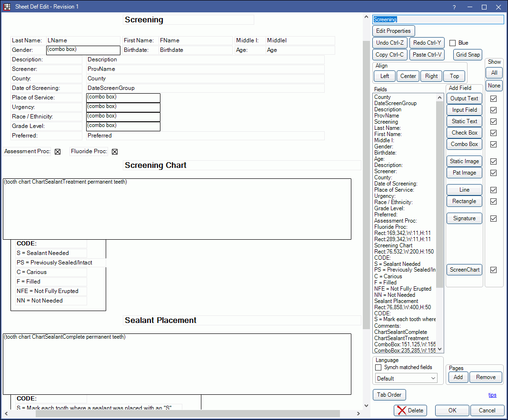Click the Edit Properties button
Screen dimensions: 508x420
point(393,31)
